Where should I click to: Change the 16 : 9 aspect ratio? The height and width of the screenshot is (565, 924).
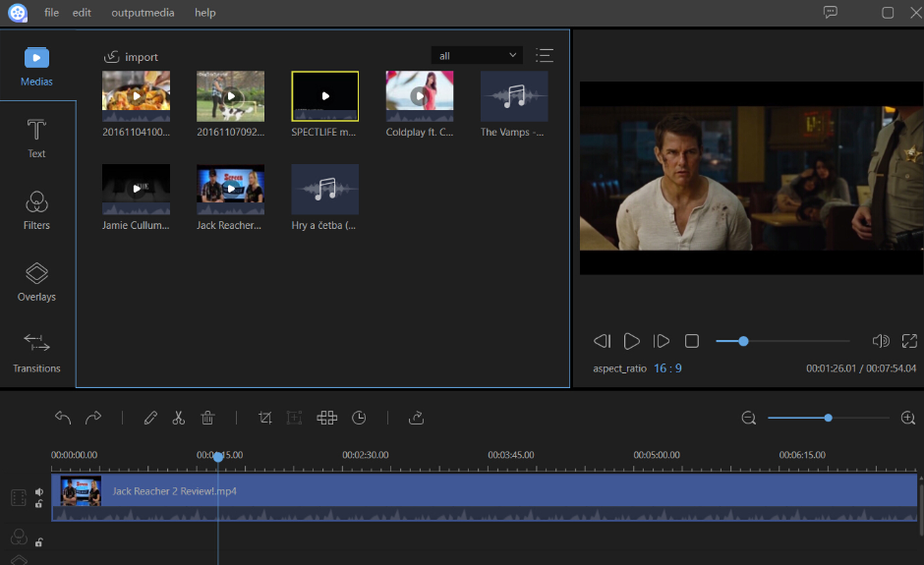click(667, 368)
